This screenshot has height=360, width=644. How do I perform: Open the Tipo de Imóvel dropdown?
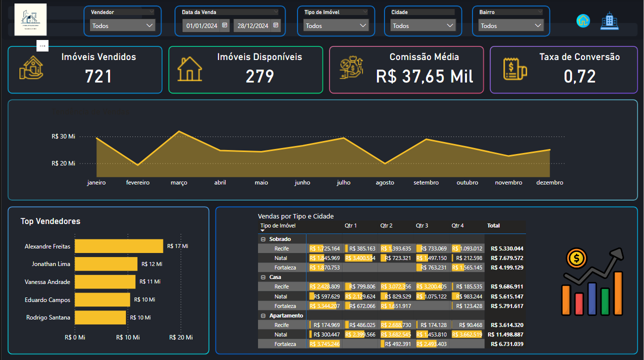(336, 24)
